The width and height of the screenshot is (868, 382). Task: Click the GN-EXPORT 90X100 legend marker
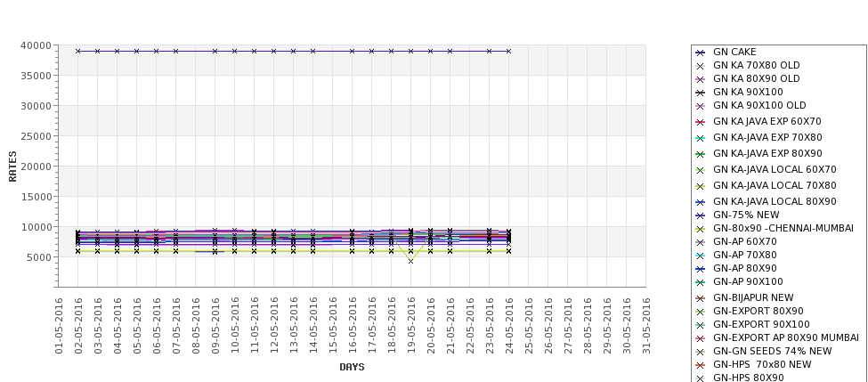[x=701, y=325]
